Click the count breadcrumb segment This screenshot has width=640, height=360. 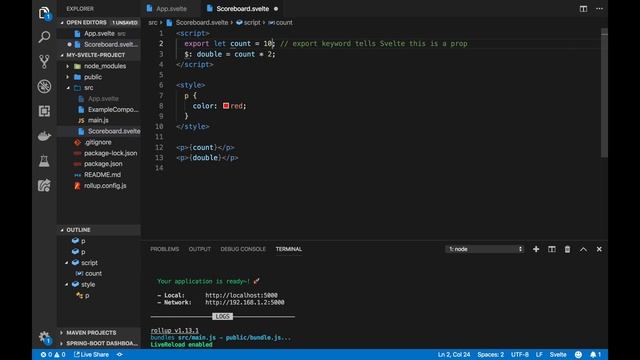tap(280, 22)
